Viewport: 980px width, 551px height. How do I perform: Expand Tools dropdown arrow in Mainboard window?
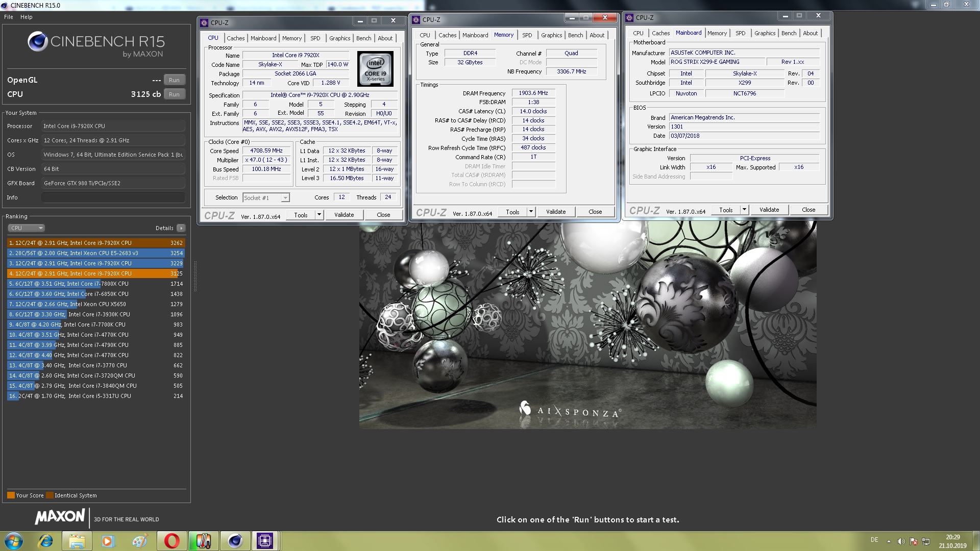tap(744, 210)
